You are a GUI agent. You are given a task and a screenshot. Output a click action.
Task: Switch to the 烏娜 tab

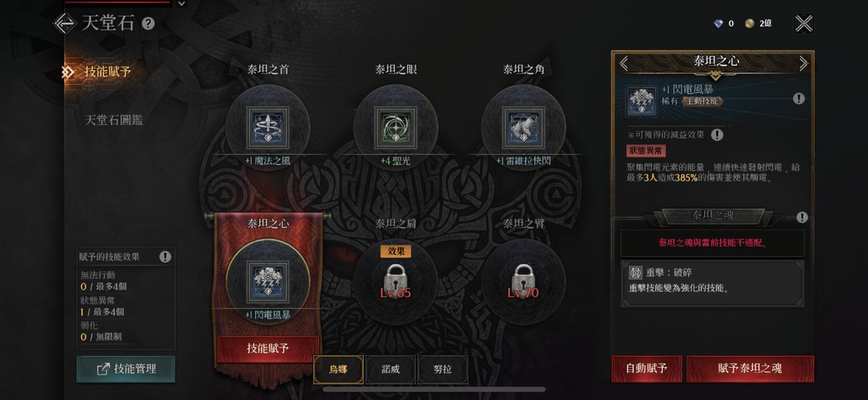[338, 370]
